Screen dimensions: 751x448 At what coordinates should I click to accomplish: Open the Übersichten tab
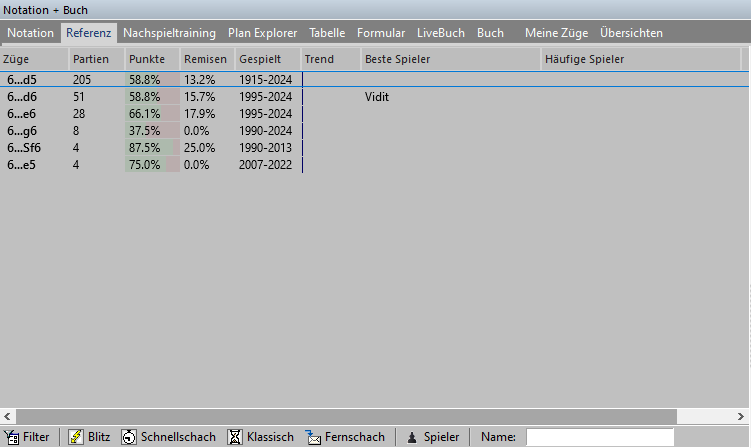[631, 33]
